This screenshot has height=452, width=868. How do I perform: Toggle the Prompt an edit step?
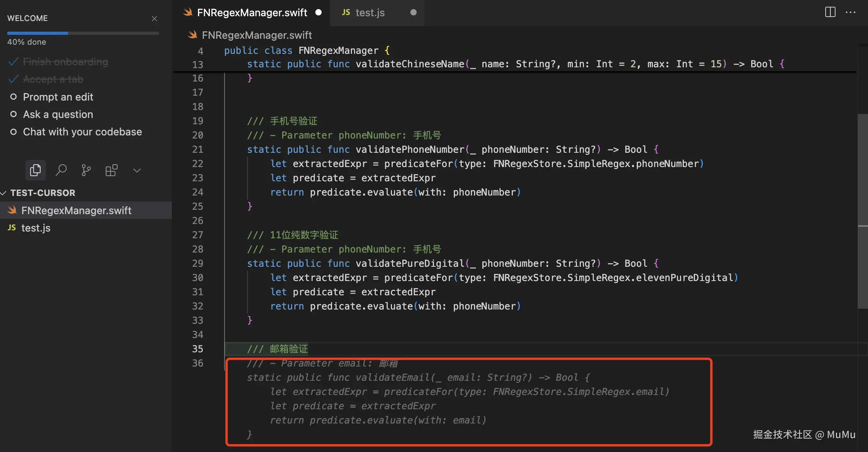tap(13, 97)
